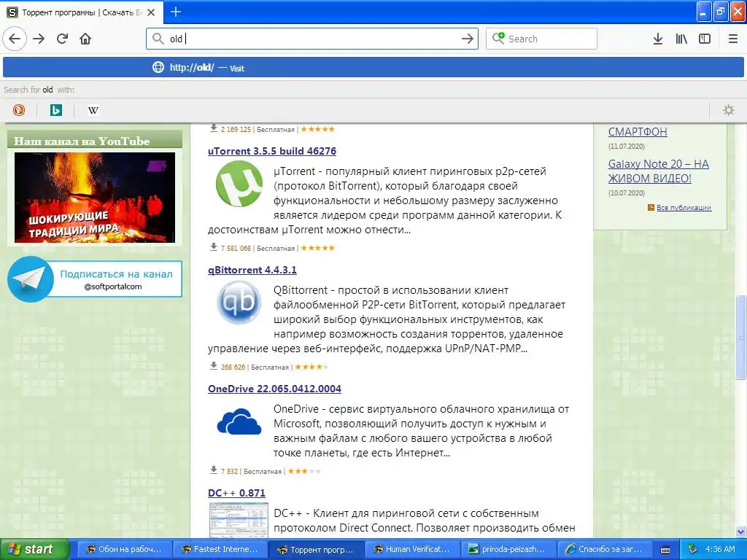Search with DuckDuckGo engine icon
Screen dimensions: 747x560
coord(18,110)
